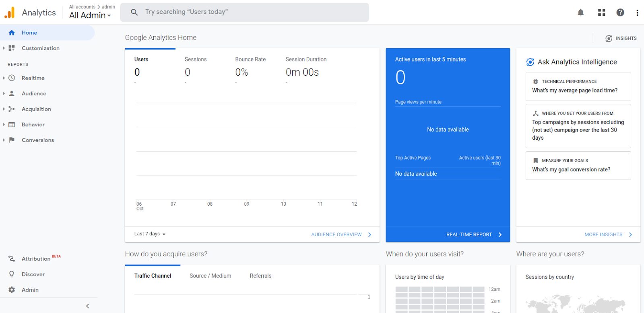Collapse the left sidebar with the chevron
The height and width of the screenshot is (313, 644).
tap(87, 306)
